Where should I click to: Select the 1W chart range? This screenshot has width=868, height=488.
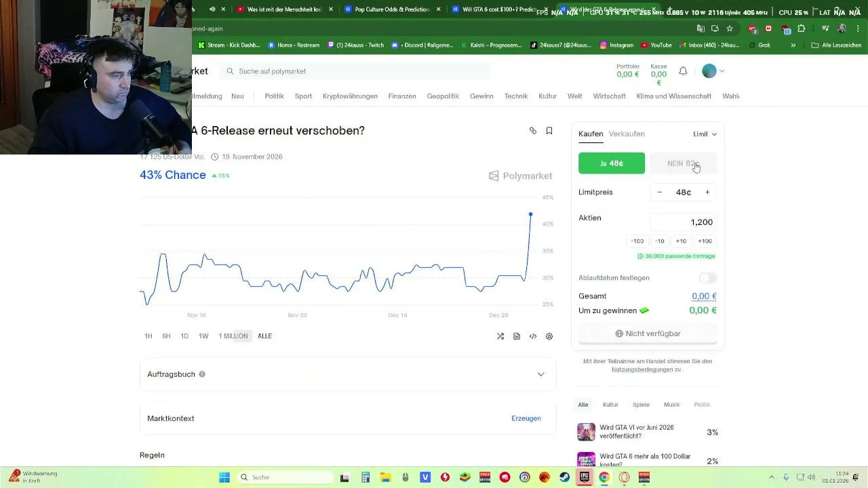(203, 336)
